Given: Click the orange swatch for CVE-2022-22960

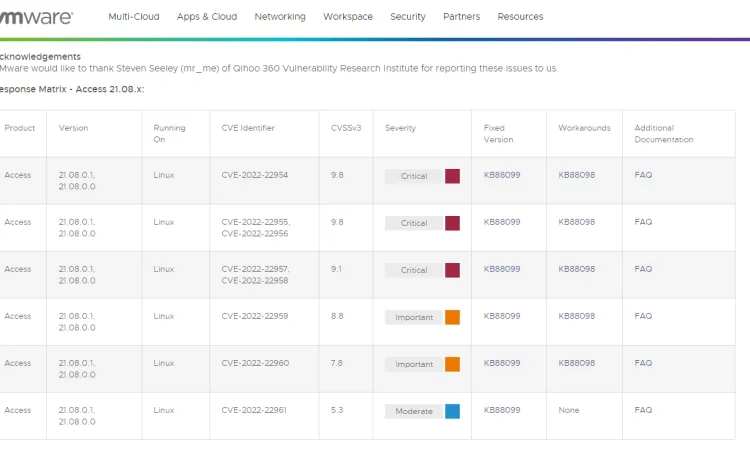Looking at the screenshot, I should pos(452,364).
